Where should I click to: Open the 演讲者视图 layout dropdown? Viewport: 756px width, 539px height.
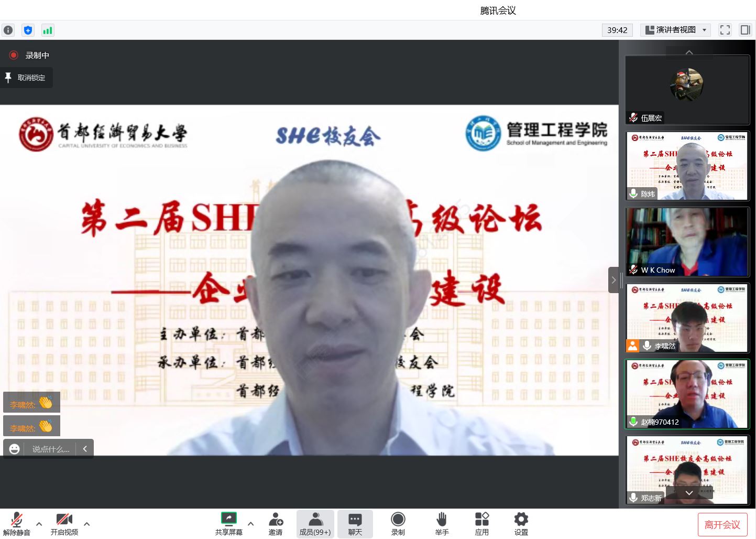click(x=675, y=30)
